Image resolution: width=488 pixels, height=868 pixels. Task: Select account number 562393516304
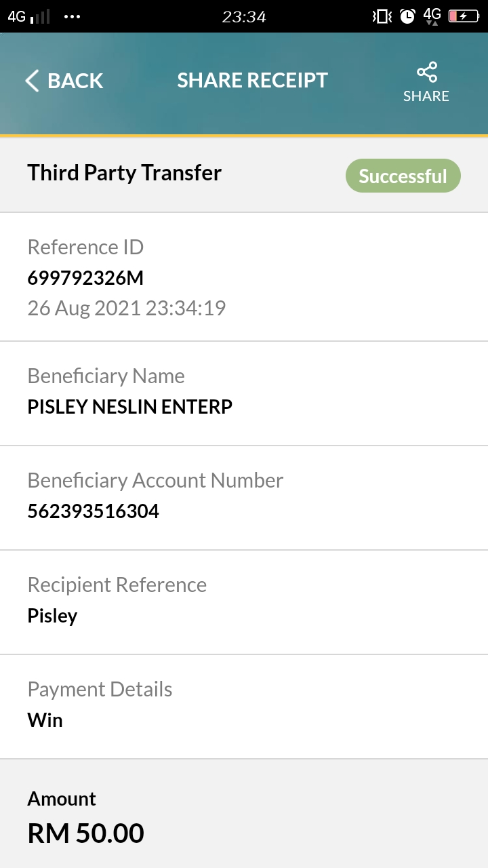[94, 511]
